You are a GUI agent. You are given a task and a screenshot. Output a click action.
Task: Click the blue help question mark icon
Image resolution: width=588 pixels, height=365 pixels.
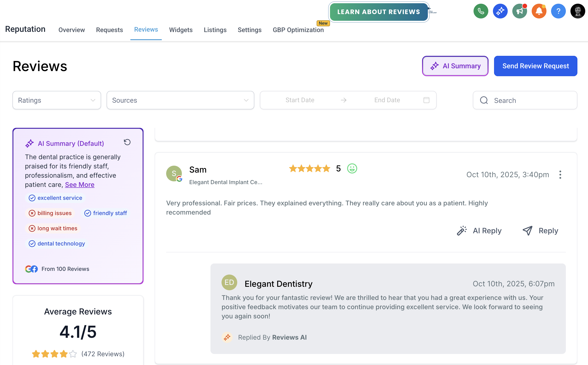point(558,11)
